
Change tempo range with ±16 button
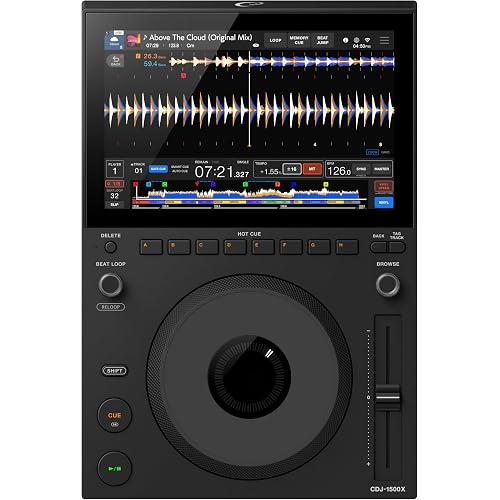pyautogui.click(x=292, y=169)
